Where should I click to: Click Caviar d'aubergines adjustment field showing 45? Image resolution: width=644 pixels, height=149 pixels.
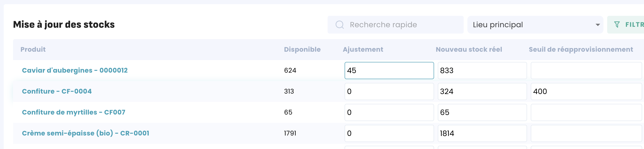(389, 71)
